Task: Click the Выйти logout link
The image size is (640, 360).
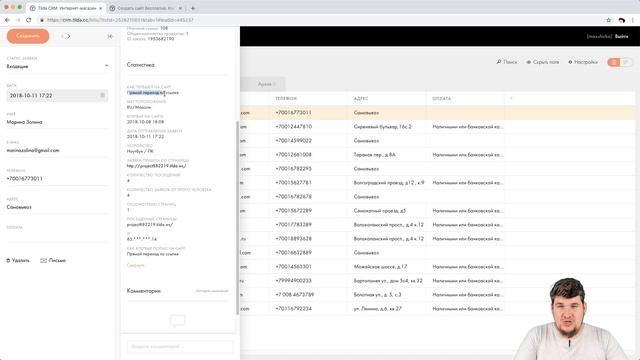Action: [x=622, y=36]
